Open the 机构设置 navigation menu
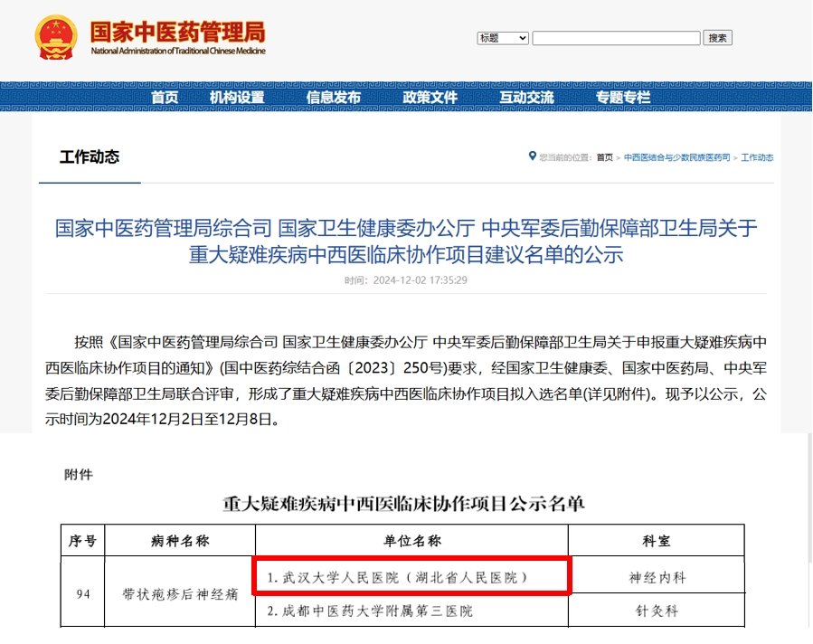 coord(237,97)
